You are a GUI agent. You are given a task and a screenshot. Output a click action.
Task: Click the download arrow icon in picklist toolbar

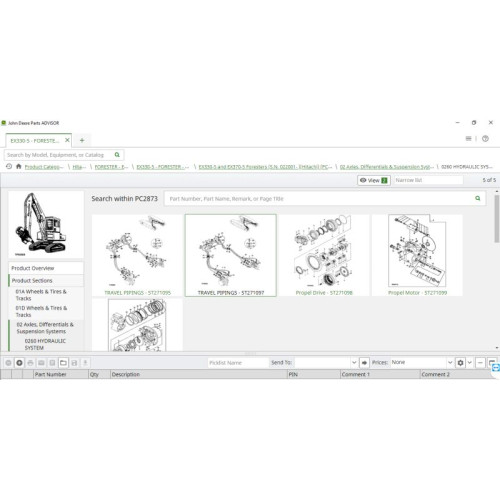[85, 363]
